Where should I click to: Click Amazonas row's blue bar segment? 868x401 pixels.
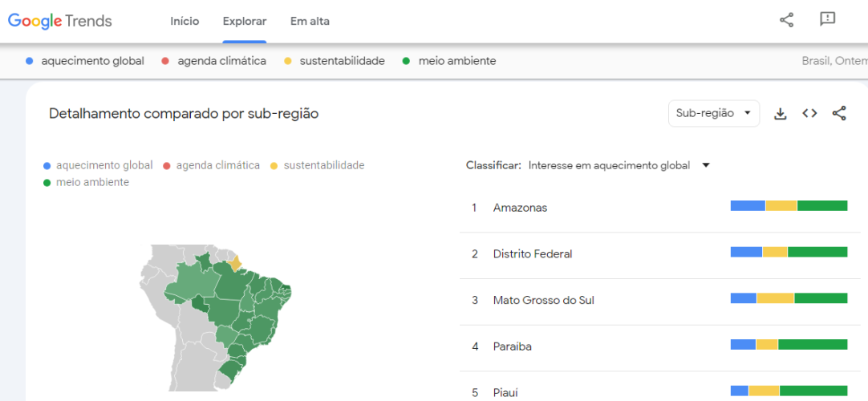(748, 206)
